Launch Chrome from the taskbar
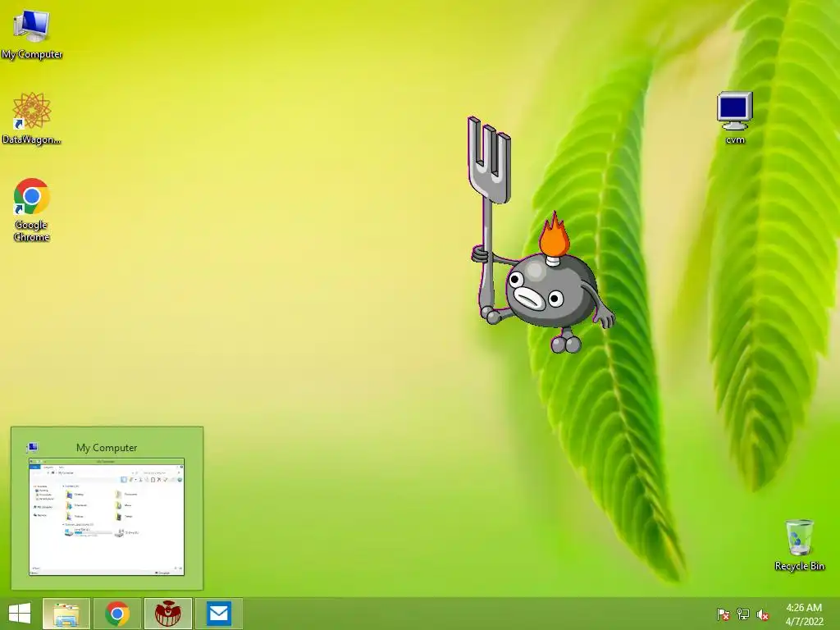The height and width of the screenshot is (630, 840). click(x=117, y=614)
